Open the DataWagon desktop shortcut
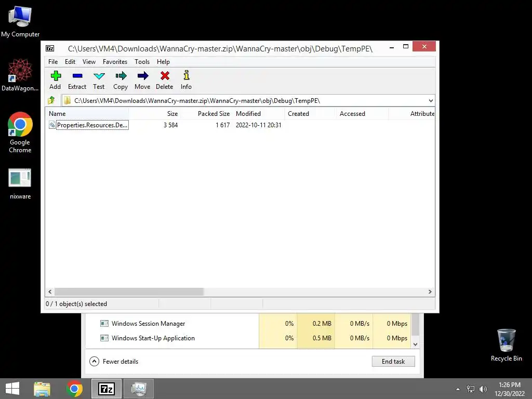Screen dimensions: 532x399 20,75
